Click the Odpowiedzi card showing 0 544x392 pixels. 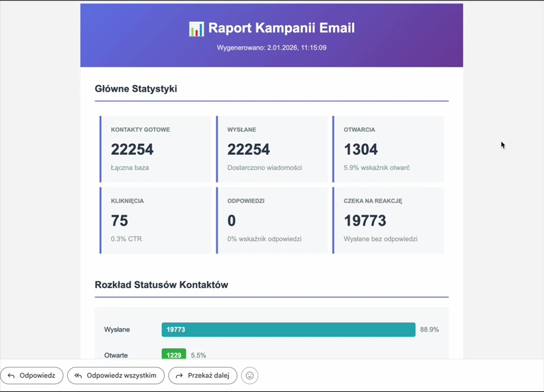(x=273, y=220)
